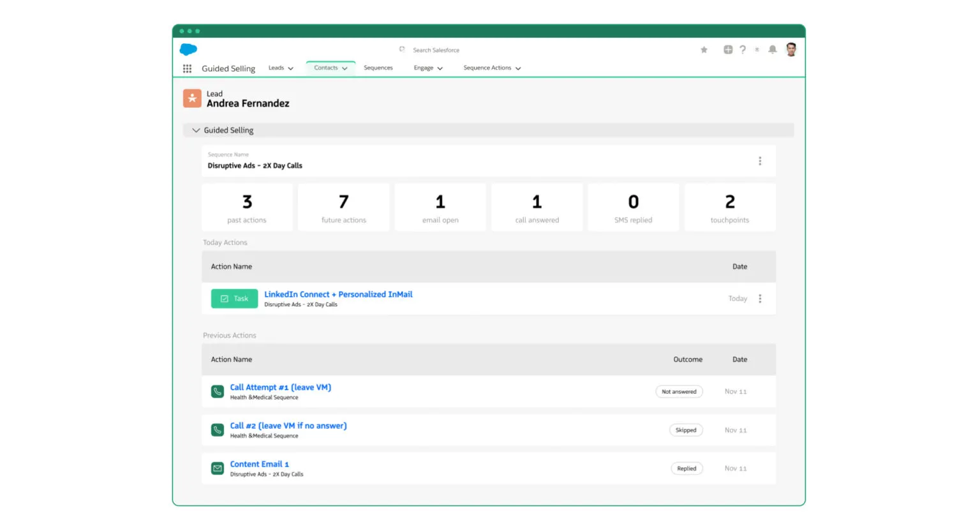Image resolution: width=980 pixels, height=531 pixels.
Task: Open LinkedIn Connect + Personalized InMail link
Action: (338, 294)
